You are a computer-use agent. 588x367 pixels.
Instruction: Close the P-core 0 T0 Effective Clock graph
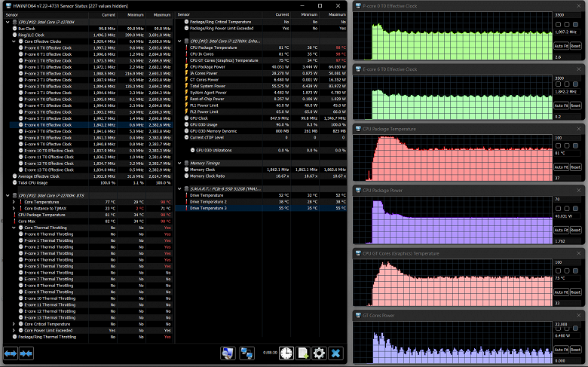(580, 5)
